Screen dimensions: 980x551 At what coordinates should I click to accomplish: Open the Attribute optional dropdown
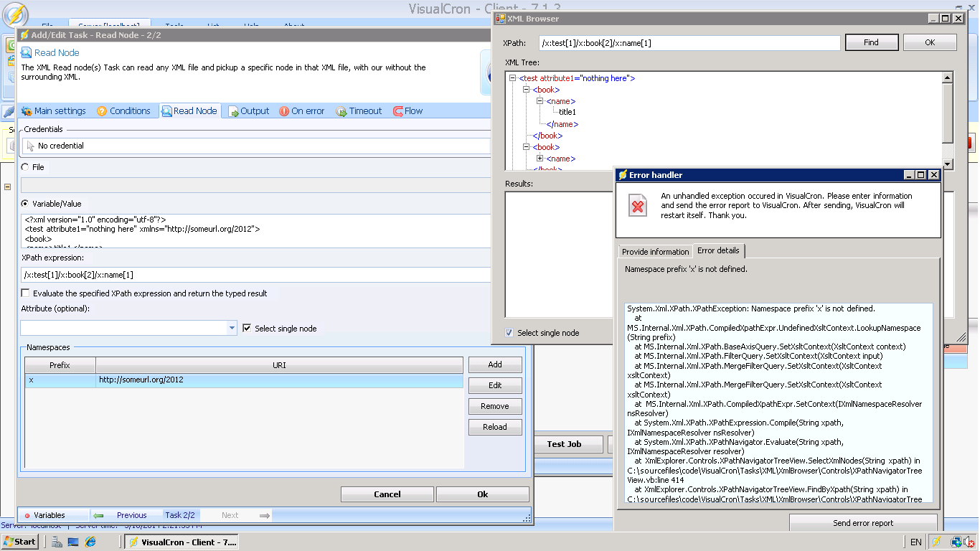(232, 328)
